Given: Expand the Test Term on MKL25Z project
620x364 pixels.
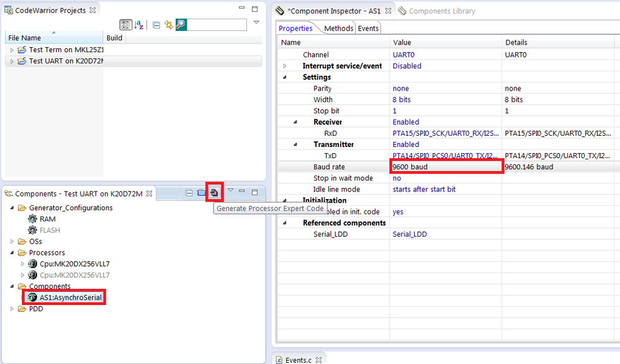Looking at the screenshot, I should pyautogui.click(x=12, y=50).
